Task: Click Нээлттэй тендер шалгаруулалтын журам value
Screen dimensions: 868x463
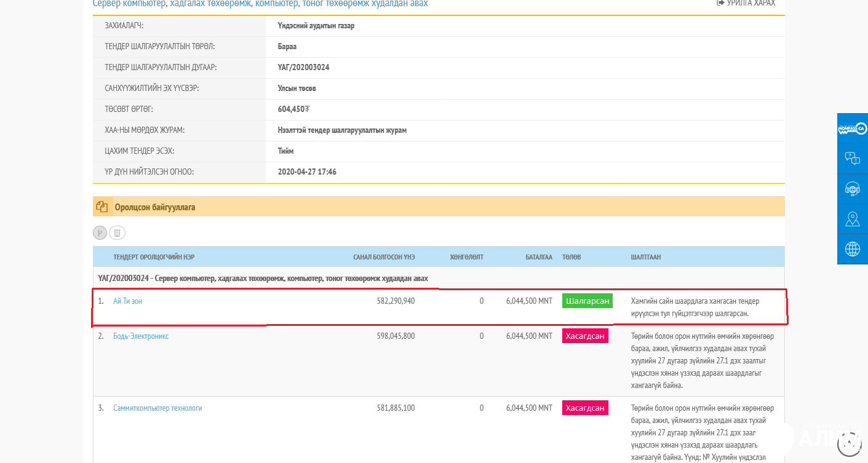Action: 342,130
